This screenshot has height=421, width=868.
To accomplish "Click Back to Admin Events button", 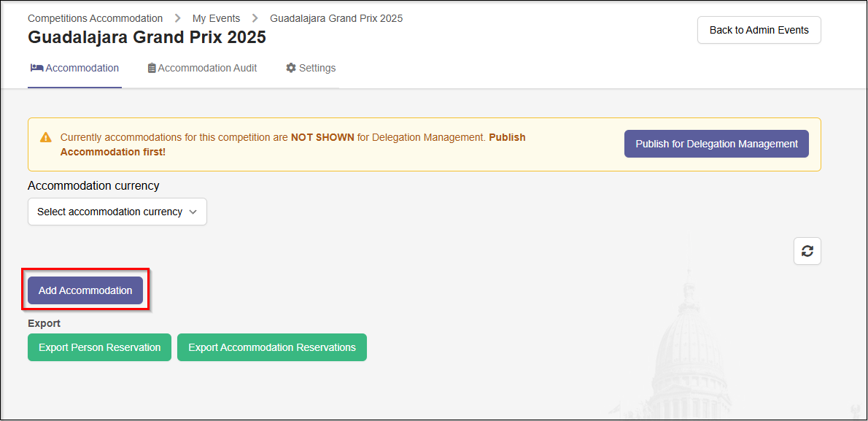I will pos(759,30).
